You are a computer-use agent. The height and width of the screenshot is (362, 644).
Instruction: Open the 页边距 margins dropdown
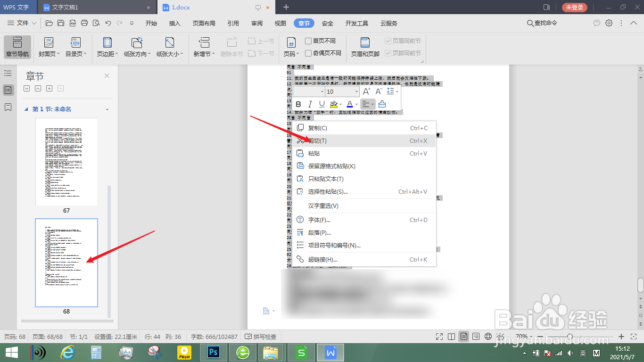pyautogui.click(x=108, y=47)
